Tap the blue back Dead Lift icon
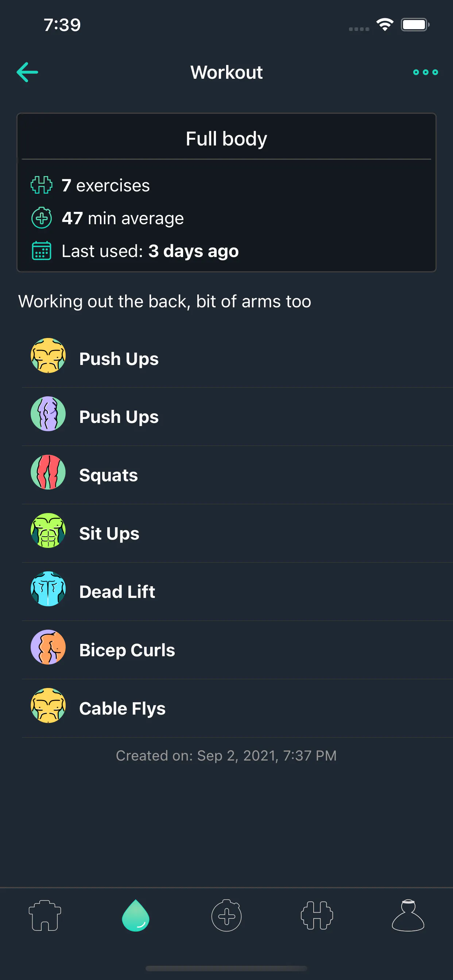The image size is (453, 980). point(48,588)
